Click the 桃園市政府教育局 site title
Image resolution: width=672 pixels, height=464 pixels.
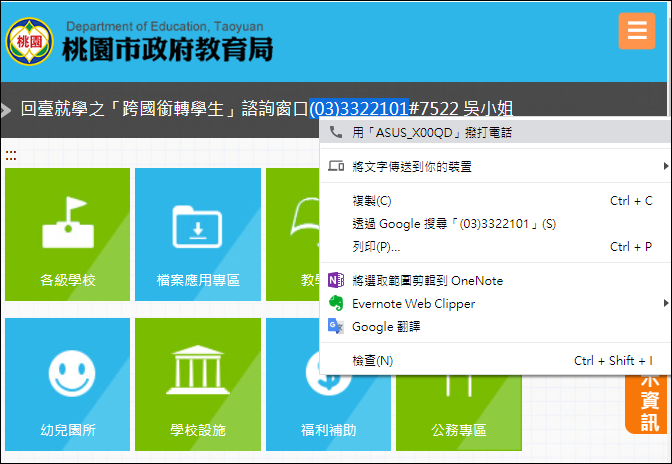pos(168,49)
